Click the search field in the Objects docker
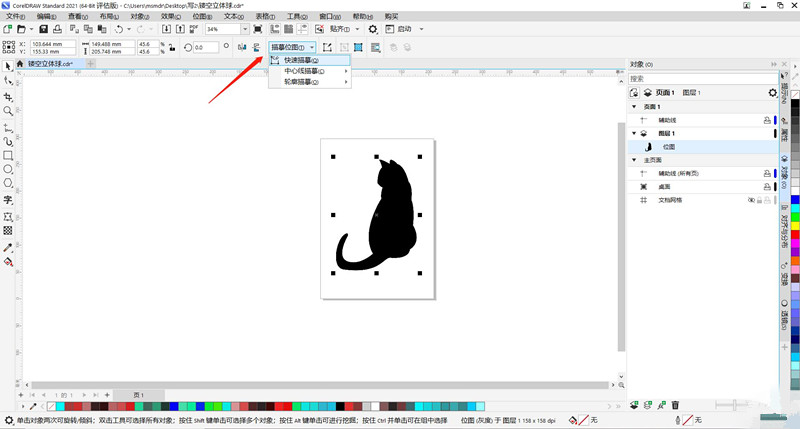The width and height of the screenshot is (800, 429). (x=700, y=79)
